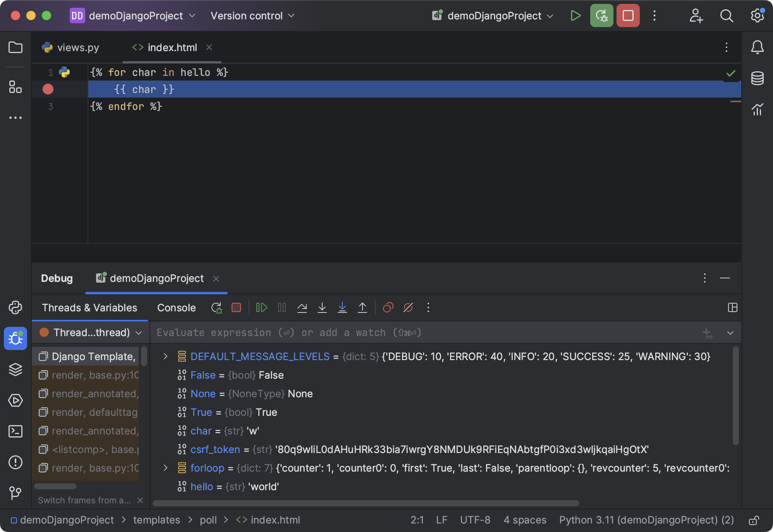Image resolution: width=773 pixels, height=532 pixels.
Task: Switch to the Console tab
Action: click(176, 308)
